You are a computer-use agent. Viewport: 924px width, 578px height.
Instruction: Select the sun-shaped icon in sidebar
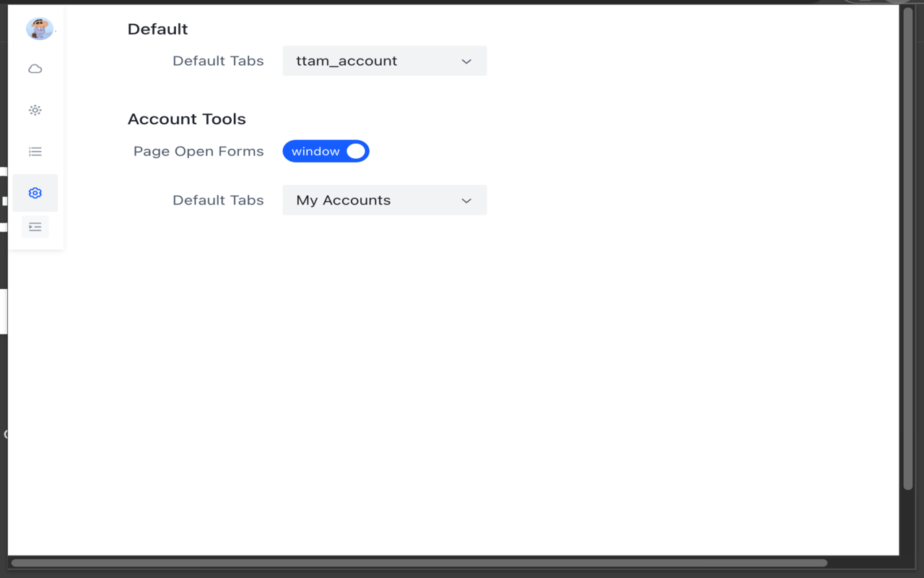pos(35,111)
